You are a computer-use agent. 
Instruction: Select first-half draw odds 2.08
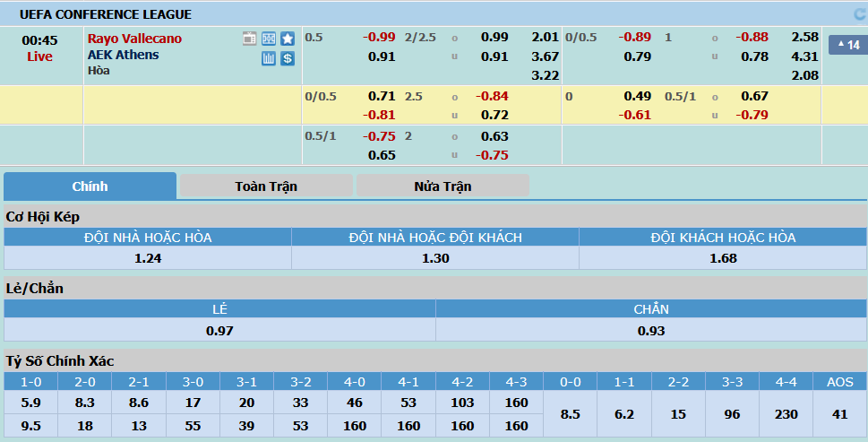coord(805,75)
